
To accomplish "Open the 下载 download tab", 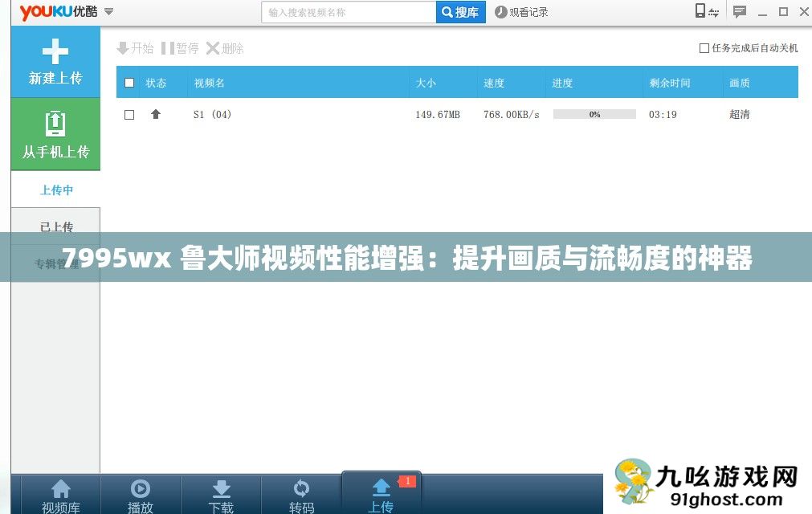I will click(221, 496).
